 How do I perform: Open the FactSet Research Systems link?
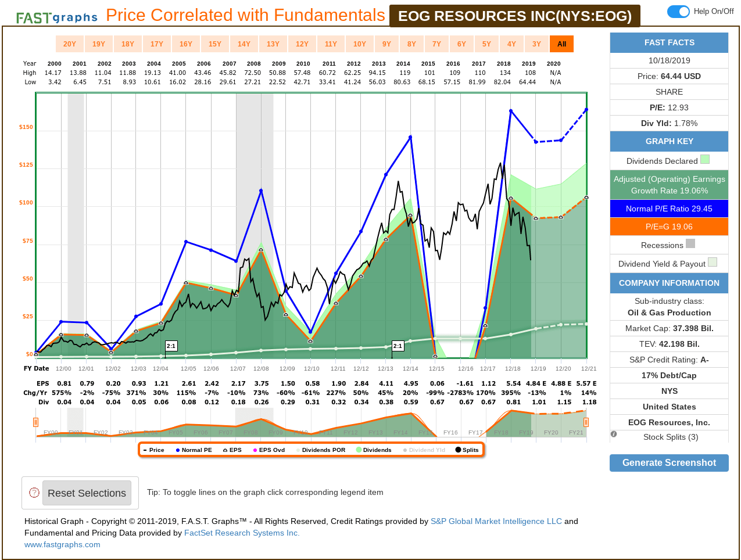242,533
